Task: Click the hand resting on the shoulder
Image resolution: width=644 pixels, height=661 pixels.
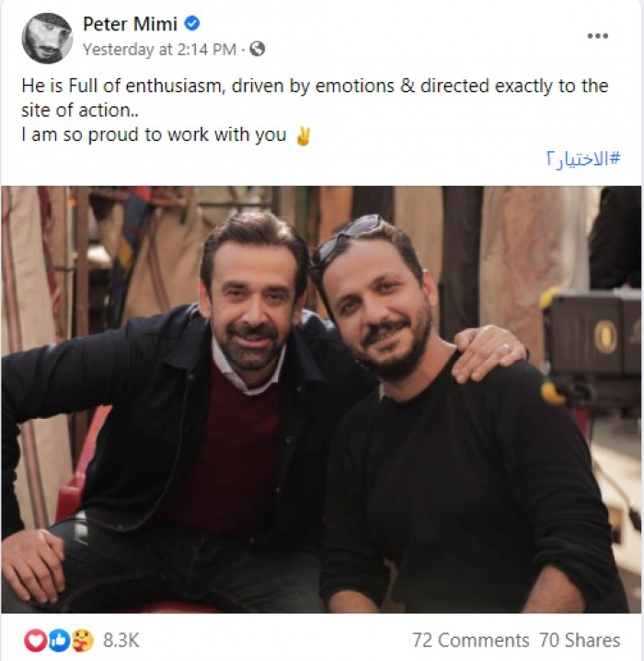Action: coord(486,350)
